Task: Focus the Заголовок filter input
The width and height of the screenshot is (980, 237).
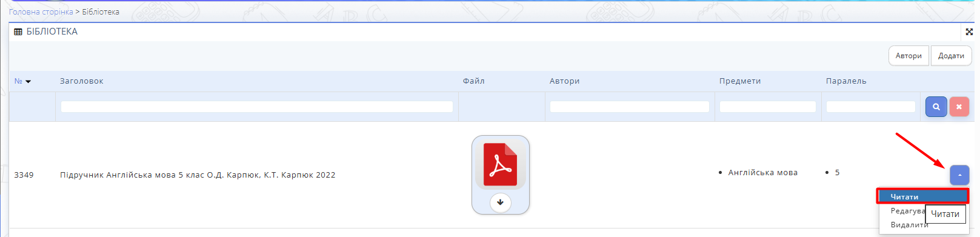Action: click(x=257, y=107)
